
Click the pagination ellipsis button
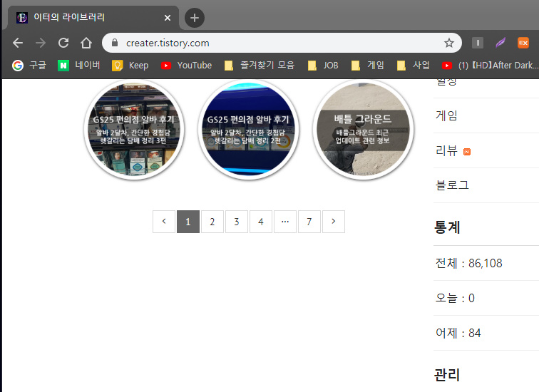[x=285, y=222]
